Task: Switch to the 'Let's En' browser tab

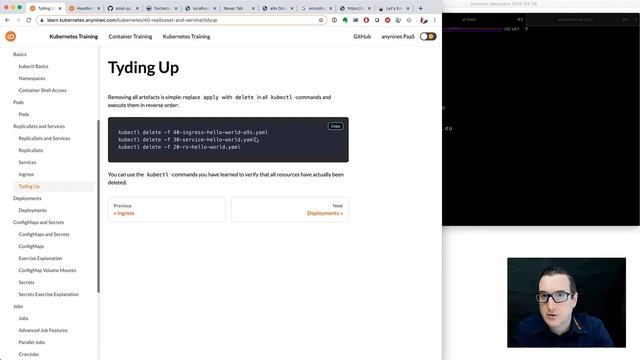Action: [393, 8]
